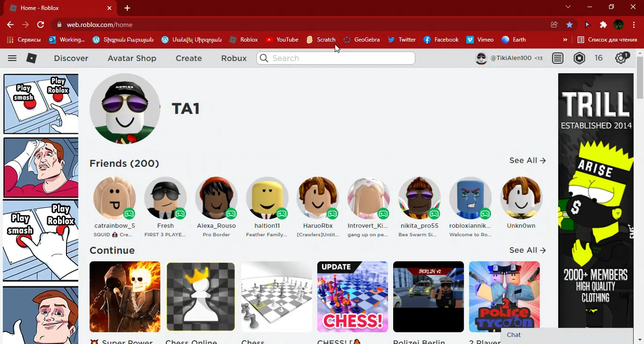This screenshot has height=344, width=644.
Task: Open the Chess Online game thumbnail
Action: coord(200,297)
